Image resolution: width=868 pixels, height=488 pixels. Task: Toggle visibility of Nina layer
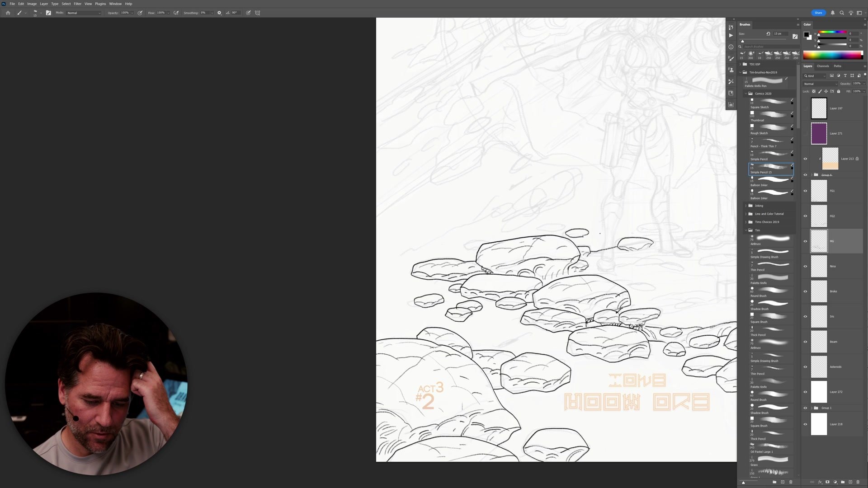coord(805,266)
